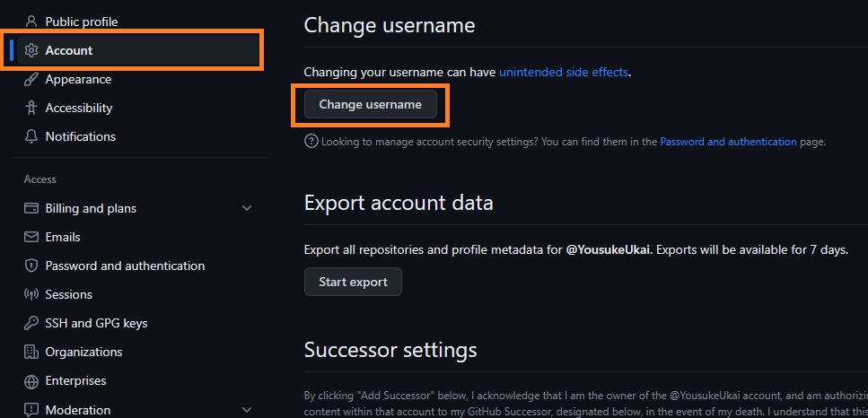868x418 pixels.
Task: Click the globe icon beside Enterprises
Action: (x=31, y=380)
